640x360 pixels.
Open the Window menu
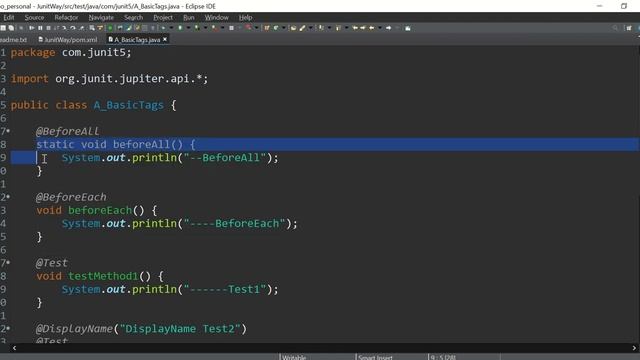pyautogui.click(x=216, y=18)
